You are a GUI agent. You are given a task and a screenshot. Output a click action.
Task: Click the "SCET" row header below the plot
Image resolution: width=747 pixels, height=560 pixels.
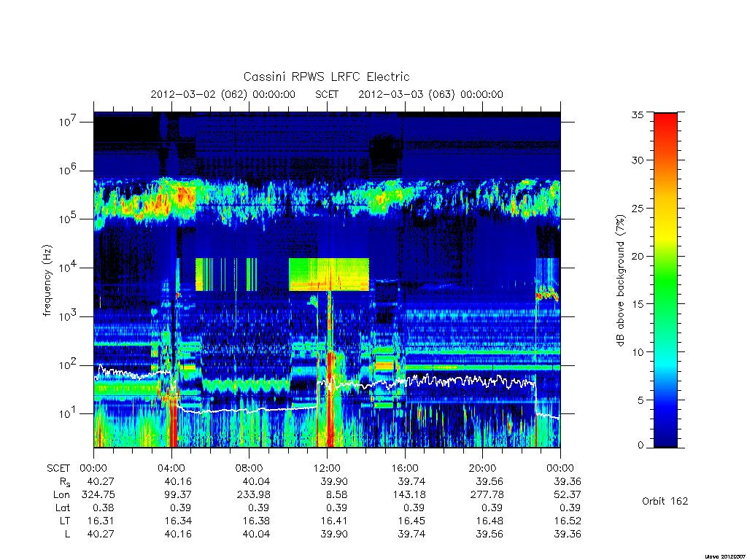(x=58, y=468)
